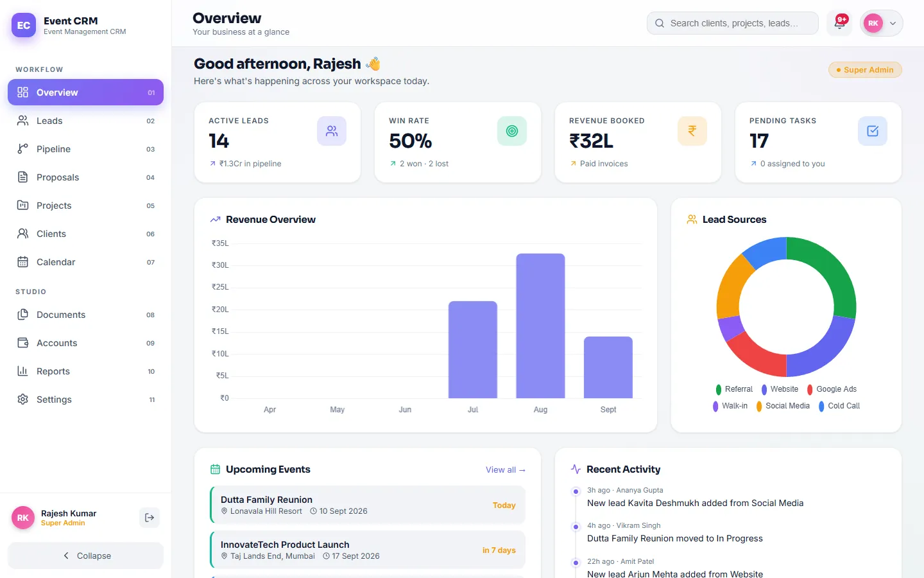924x578 pixels.
Task: Click the Accounts wallet icon
Action: coord(23,343)
